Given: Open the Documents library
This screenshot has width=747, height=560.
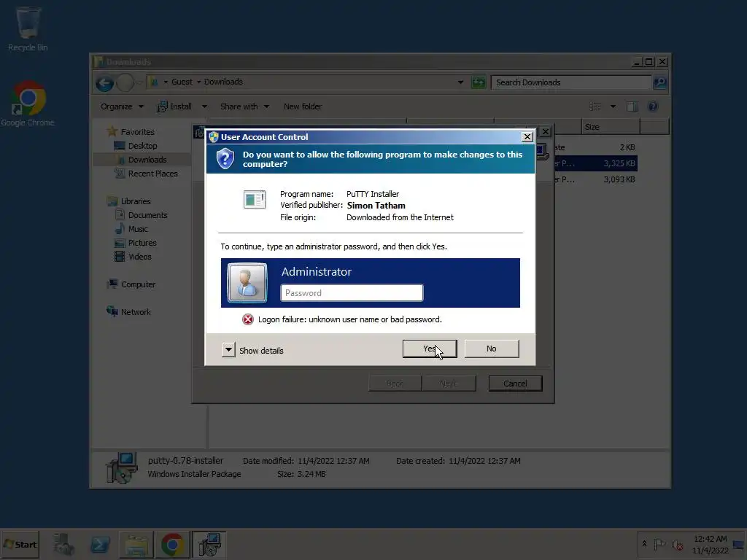Looking at the screenshot, I should click(147, 215).
